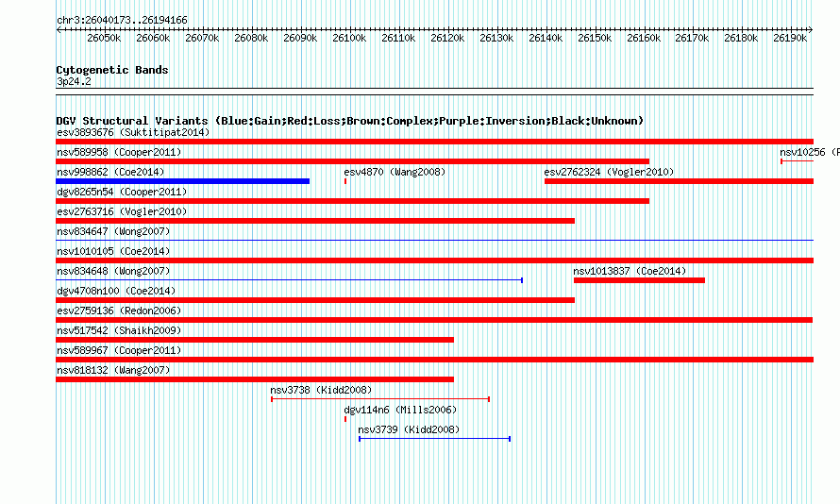
Task: Select the nsv589958 (Cooper2011) label
Action: (x=119, y=152)
